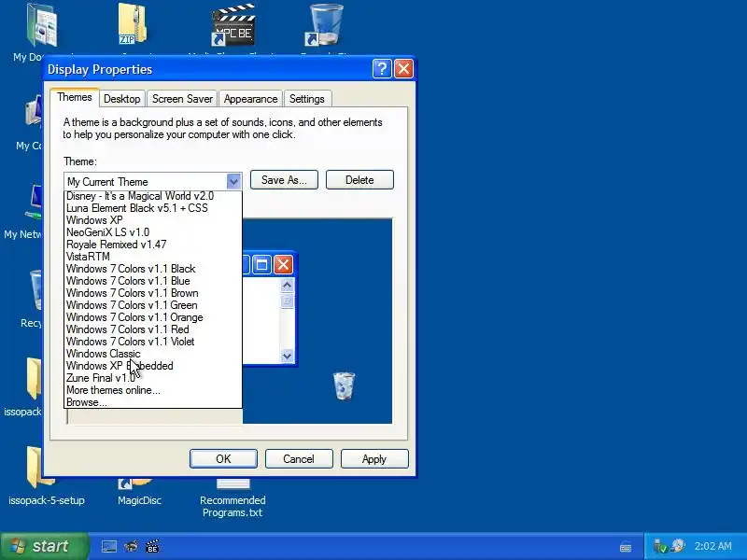
Task: Click the Start button on the taskbar
Action: (x=44, y=546)
